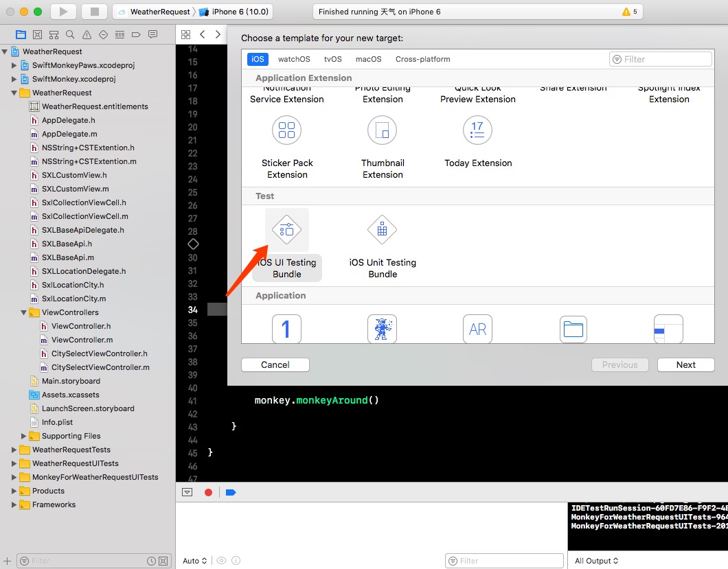Open the Report navigator icon
The height and width of the screenshot is (569, 728).
[152, 34]
